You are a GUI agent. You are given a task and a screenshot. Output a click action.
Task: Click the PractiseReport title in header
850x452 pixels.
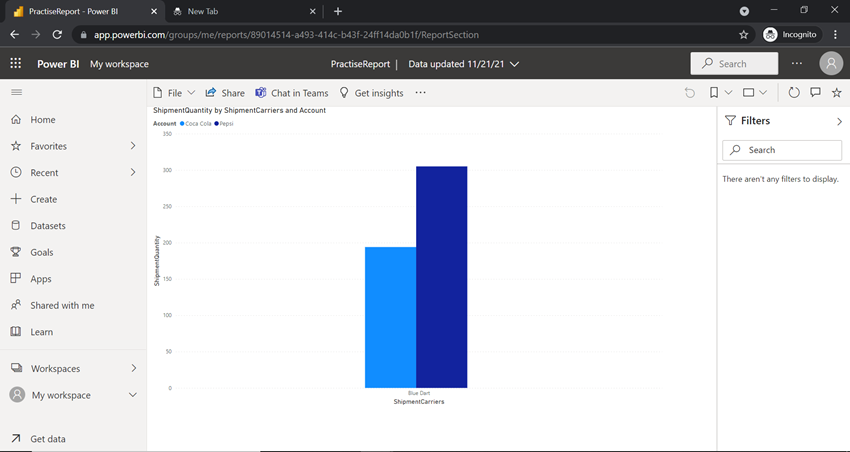360,64
